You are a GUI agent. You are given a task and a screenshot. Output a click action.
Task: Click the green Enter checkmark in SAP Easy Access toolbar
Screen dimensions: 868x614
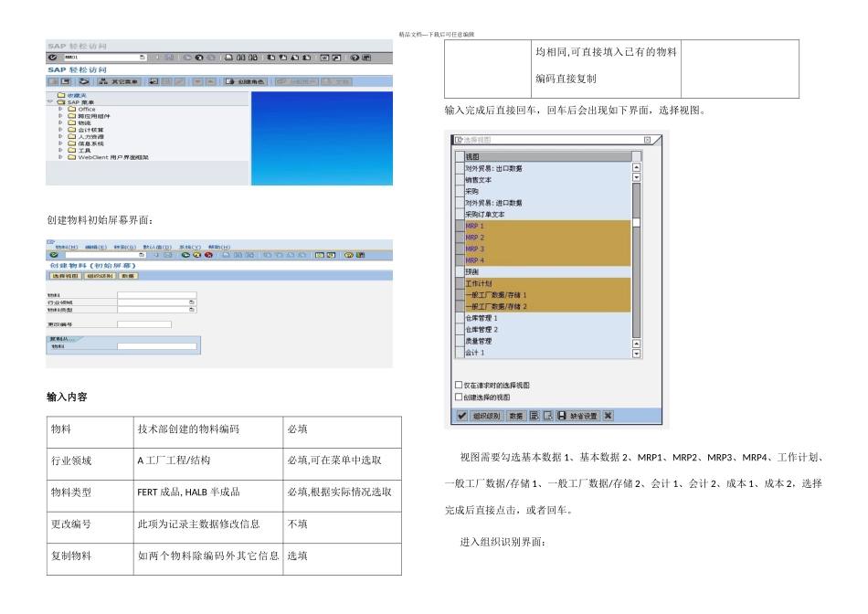point(53,58)
